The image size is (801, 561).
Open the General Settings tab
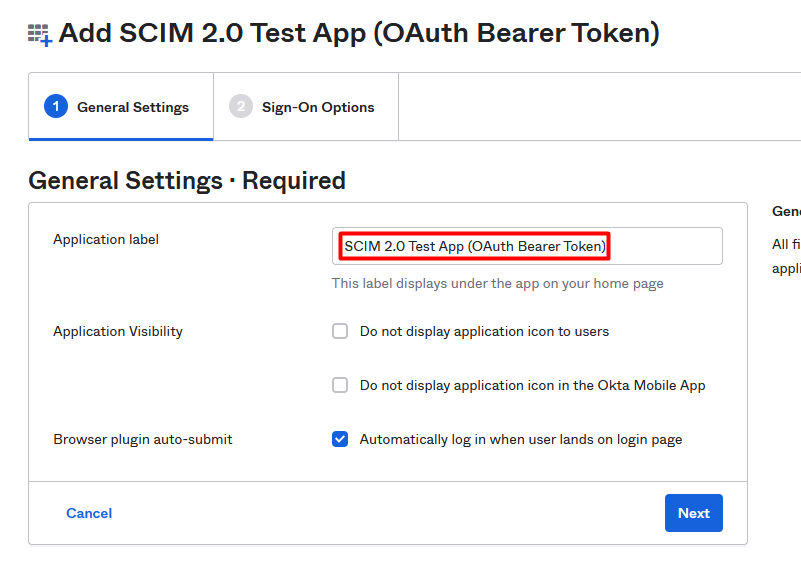point(121,107)
